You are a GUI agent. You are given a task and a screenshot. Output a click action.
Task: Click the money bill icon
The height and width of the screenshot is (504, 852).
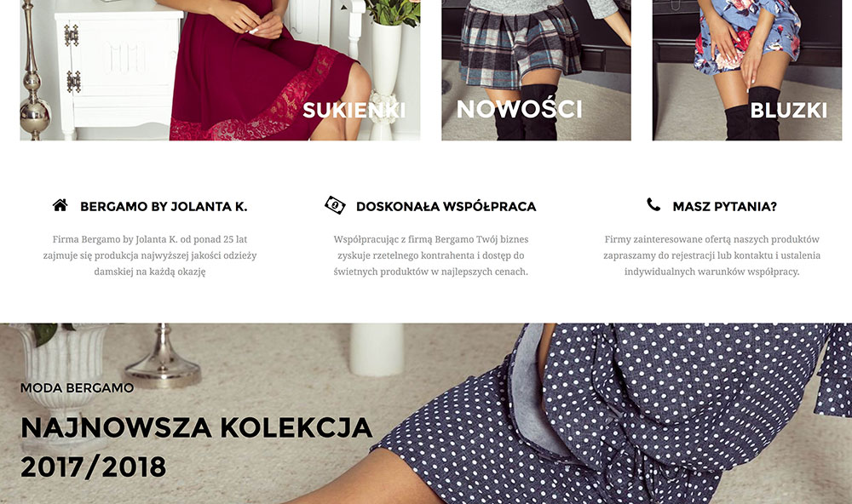pos(335,205)
